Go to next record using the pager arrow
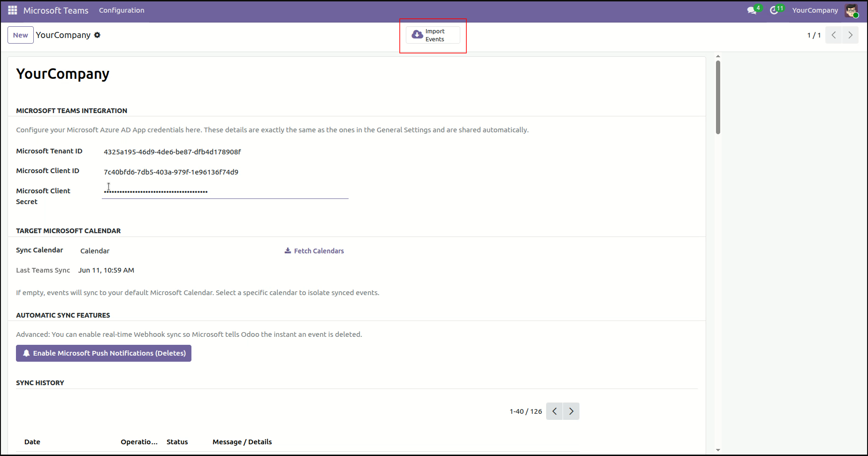The width and height of the screenshot is (868, 456). tap(851, 35)
